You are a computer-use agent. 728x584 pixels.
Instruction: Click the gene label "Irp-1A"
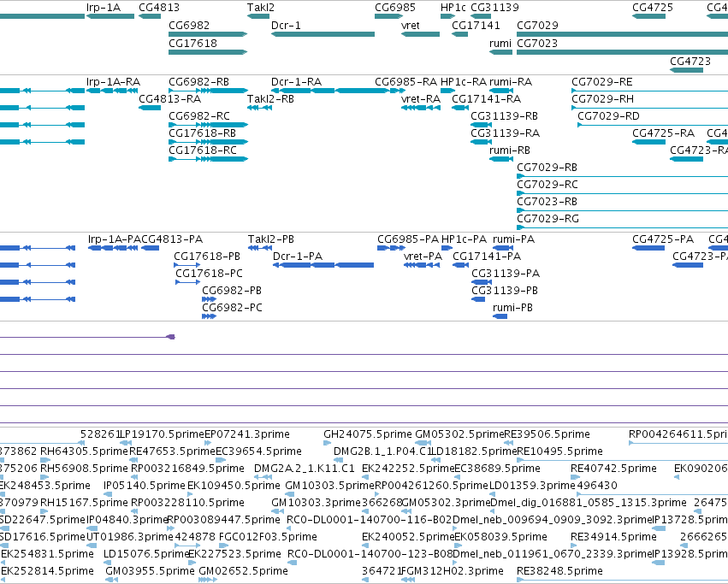point(103,8)
